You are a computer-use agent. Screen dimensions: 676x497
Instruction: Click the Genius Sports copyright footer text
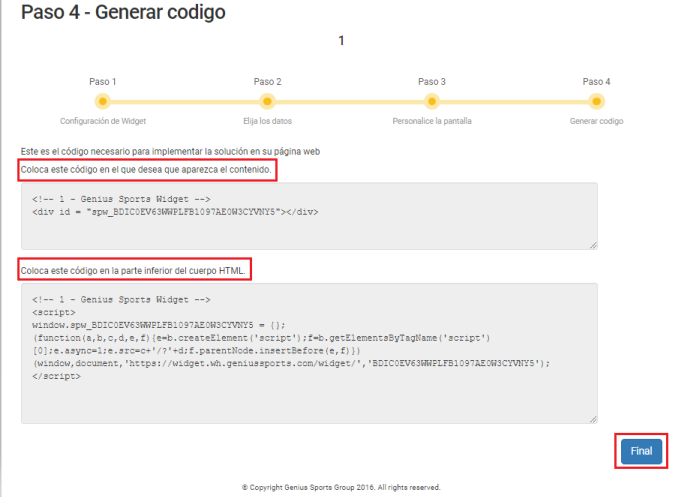tap(341, 487)
